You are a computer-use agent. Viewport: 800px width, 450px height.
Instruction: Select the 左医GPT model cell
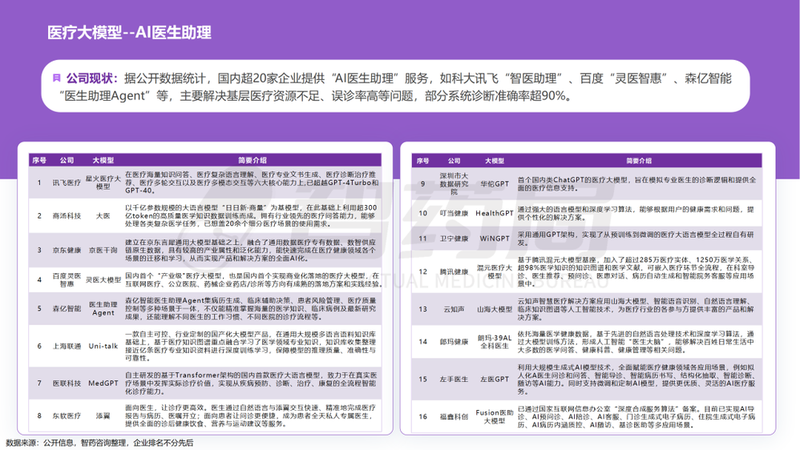(494, 379)
